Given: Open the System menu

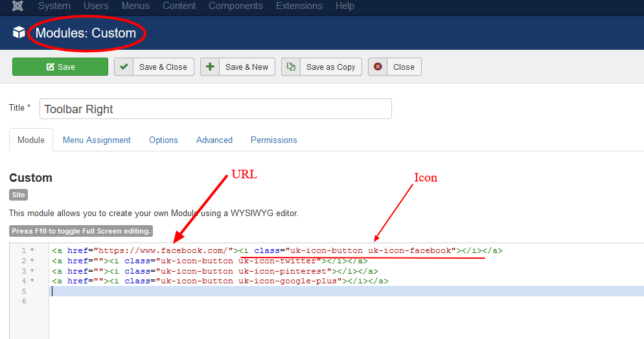Looking at the screenshot, I should [54, 6].
